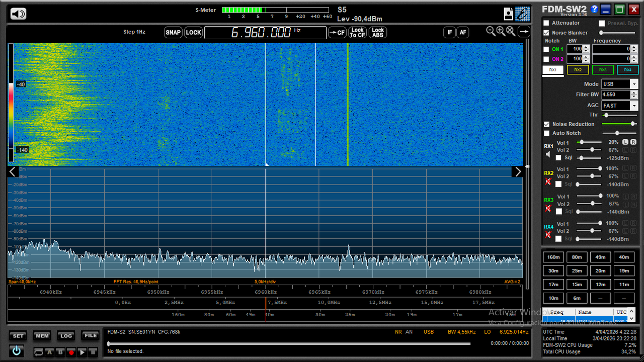Set loop marker A
Image resolution: width=644 pixels, height=362 pixels.
[50, 352]
